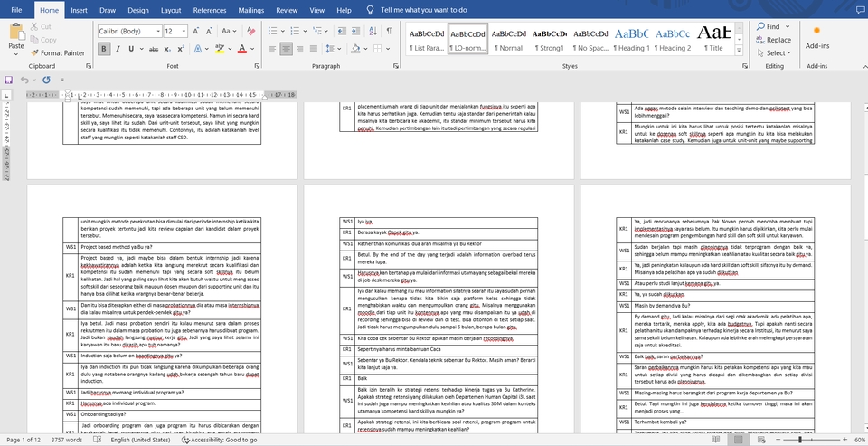
Task: Open Paragraph dialog launcher
Action: tap(395, 66)
